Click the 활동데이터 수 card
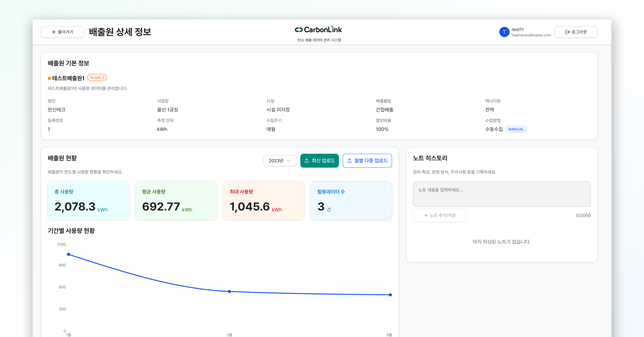 coord(351,201)
